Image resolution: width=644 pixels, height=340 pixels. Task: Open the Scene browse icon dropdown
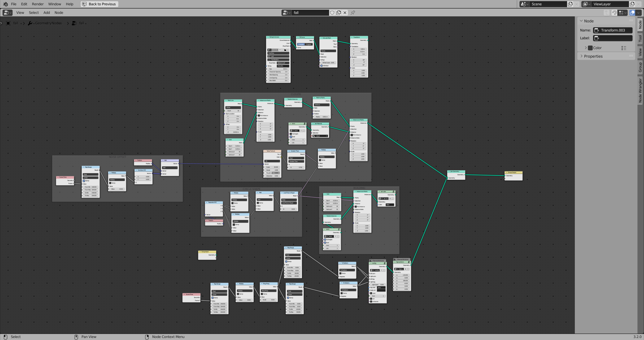[x=525, y=4]
